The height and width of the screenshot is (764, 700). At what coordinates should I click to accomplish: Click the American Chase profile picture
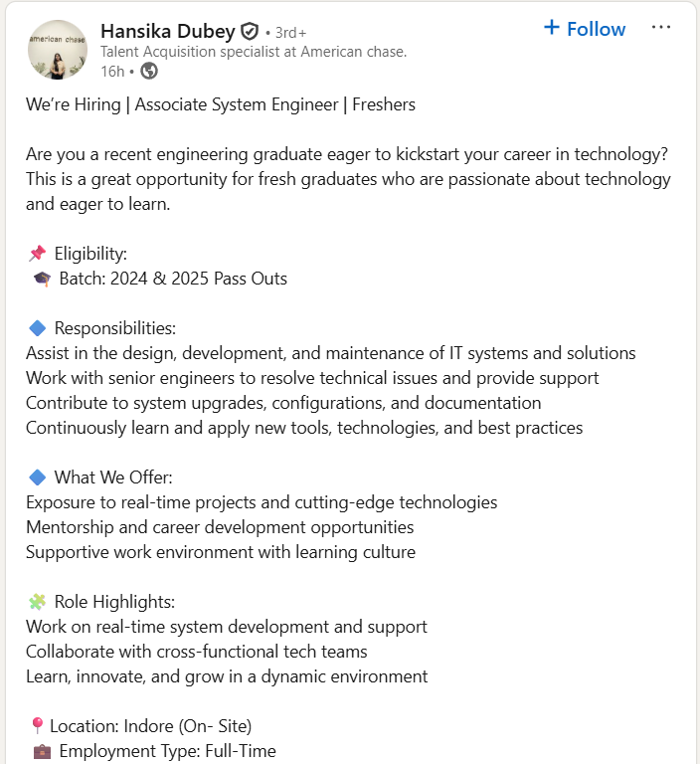point(57,49)
